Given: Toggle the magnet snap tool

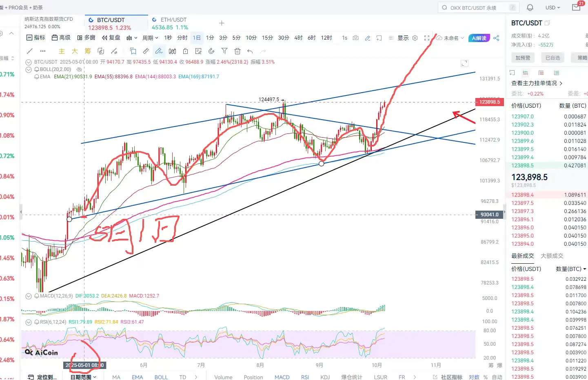Looking at the screenshot, I should pyautogui.click(x=211, y=51).
